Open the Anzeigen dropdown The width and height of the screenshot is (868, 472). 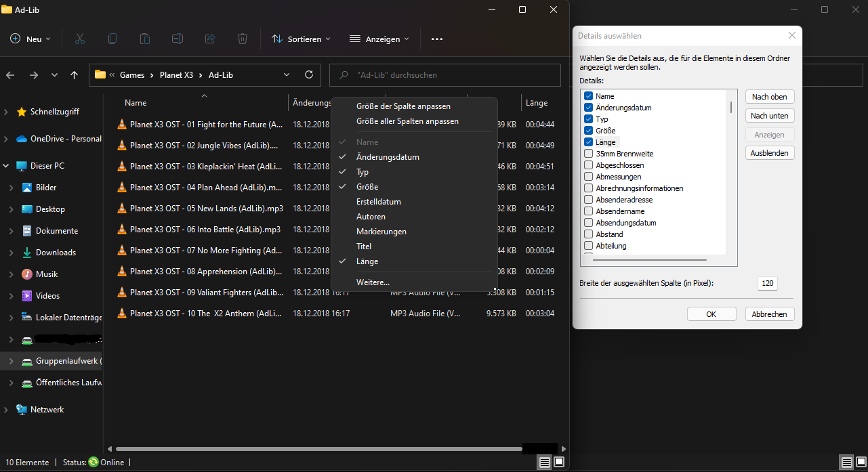tap(379, 39)
